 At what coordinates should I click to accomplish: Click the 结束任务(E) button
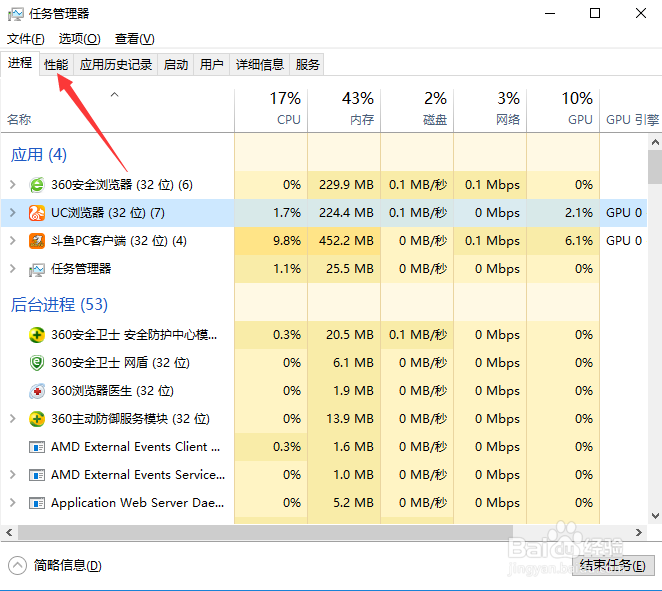[613, 565]
